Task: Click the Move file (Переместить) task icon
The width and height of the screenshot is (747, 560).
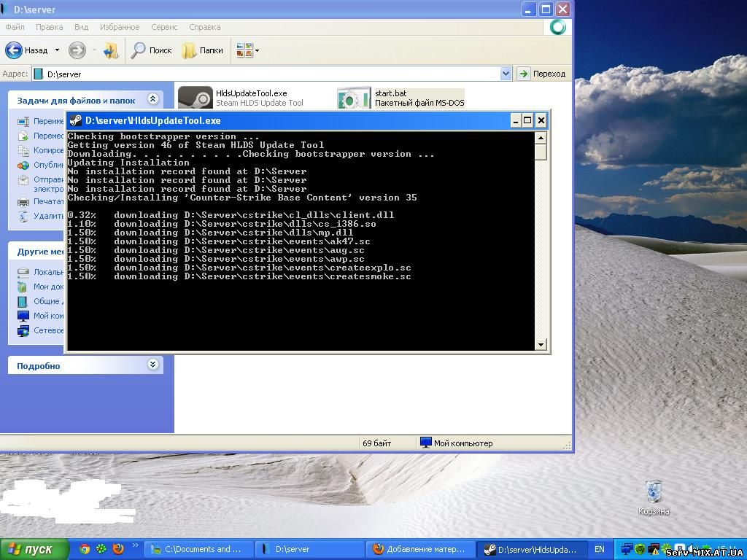Action: tap(23, 136)
